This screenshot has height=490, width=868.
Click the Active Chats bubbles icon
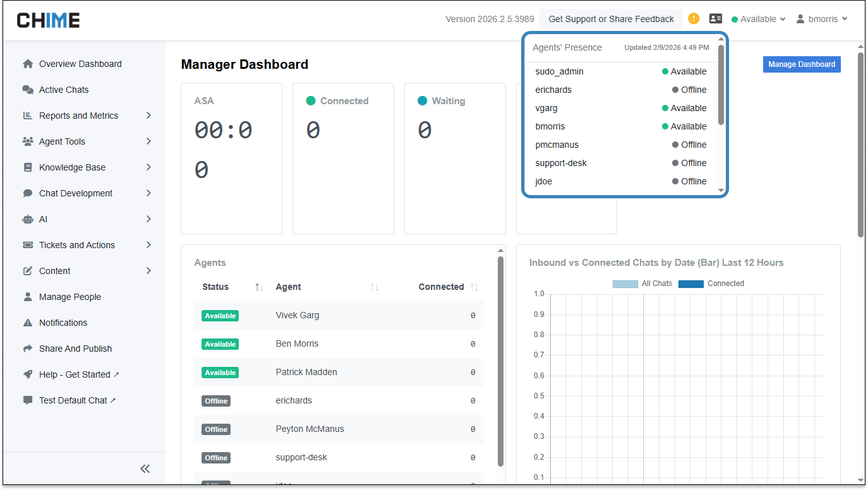tap(28, 90)
